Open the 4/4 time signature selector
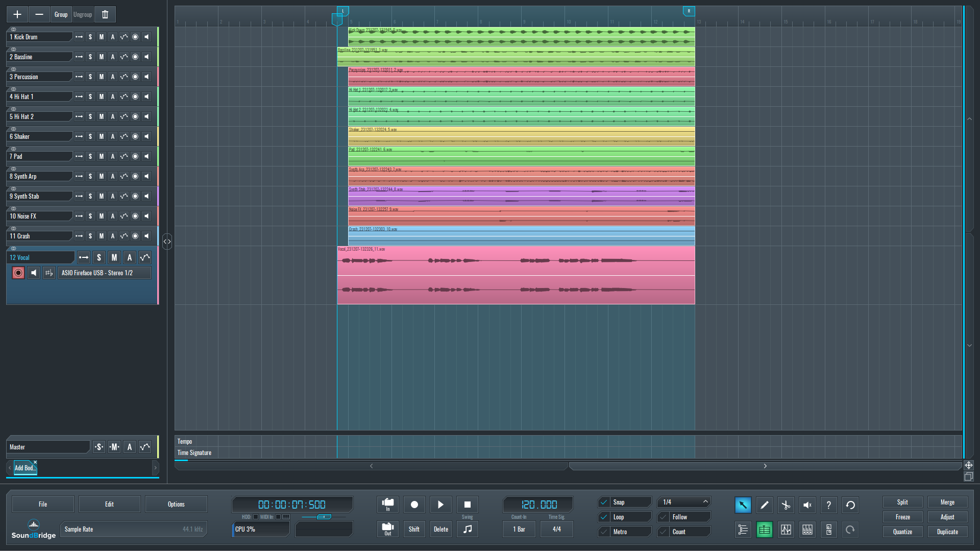This screenshot has height=551, width=980. [x=557, y=529]
